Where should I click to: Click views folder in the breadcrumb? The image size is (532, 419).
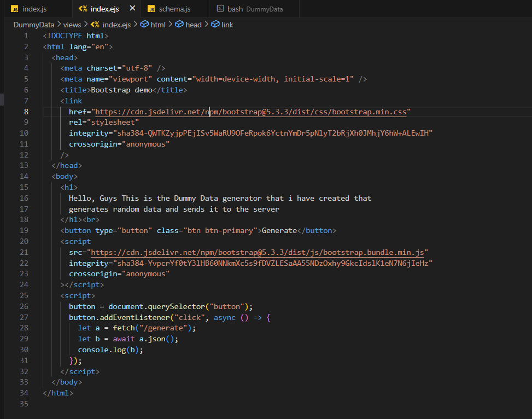72,25
